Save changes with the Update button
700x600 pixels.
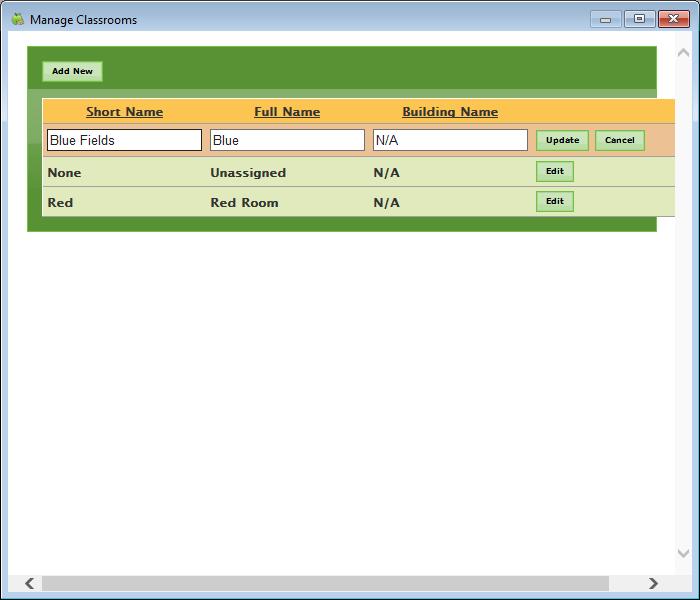562,140
